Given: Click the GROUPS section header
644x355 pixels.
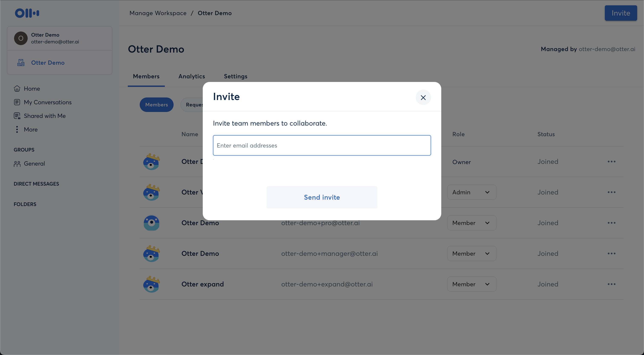Looking at the screenshot, I should click(24, 150).
